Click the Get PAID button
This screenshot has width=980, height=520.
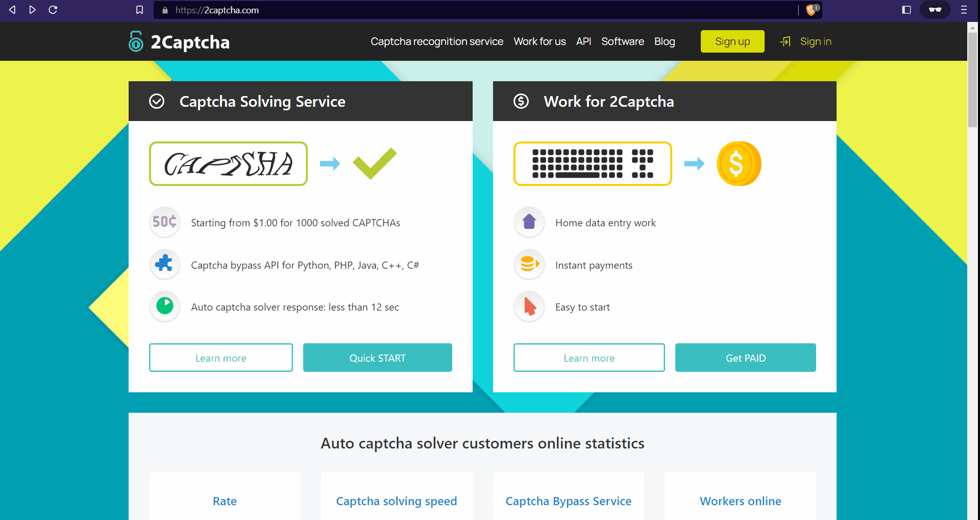[x=746, y=358]
